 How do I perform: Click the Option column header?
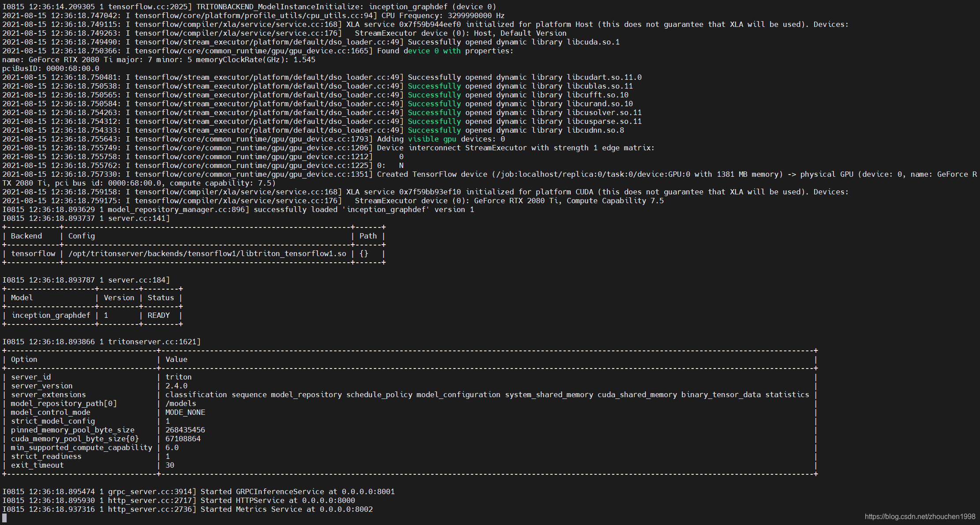pyautogui.click(x=24, y=359)
